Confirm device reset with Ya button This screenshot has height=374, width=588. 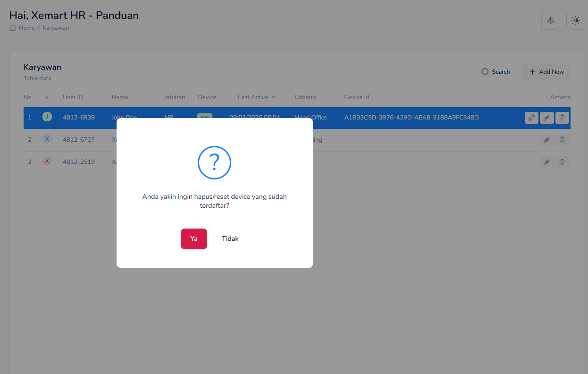pyautogui.click(x=193, y=239)
